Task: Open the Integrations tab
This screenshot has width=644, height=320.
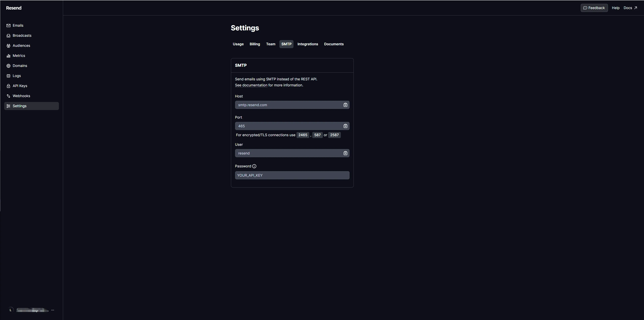Action: [x=308, y=44]
